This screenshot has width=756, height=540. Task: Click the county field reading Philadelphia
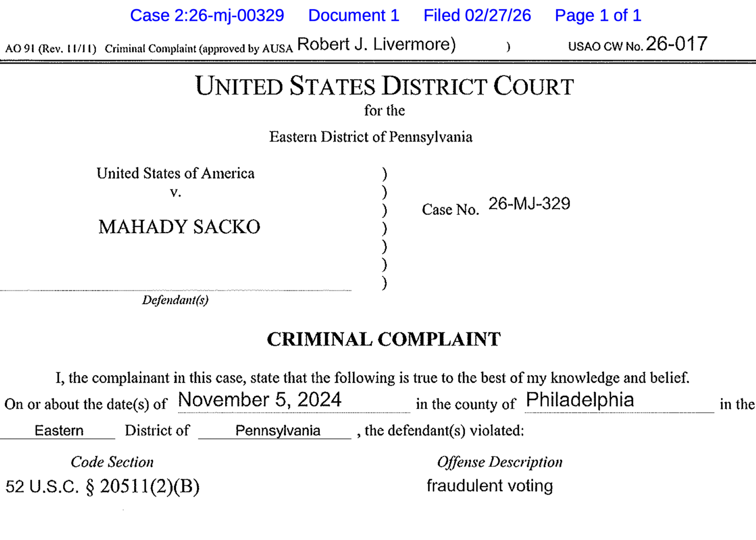click(580, 400)
